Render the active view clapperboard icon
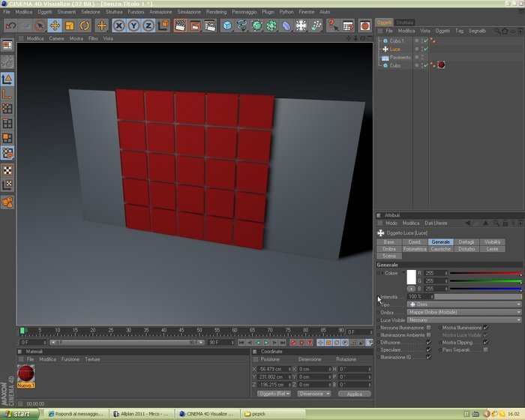Screen dimensions: 525x420 180,25
